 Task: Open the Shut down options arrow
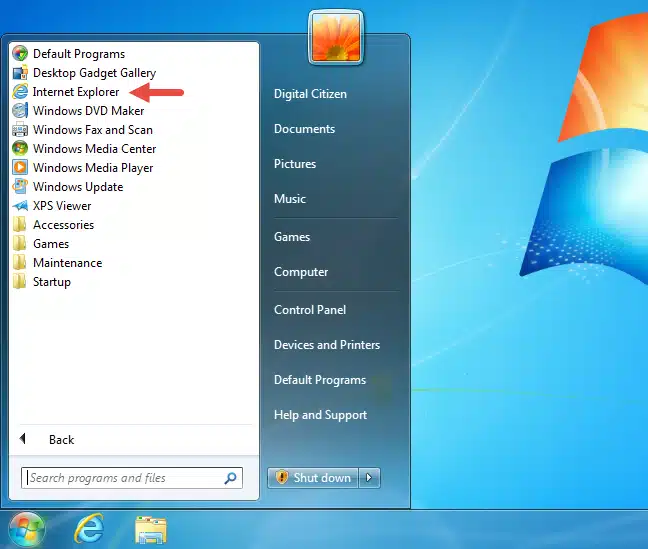pos(371,478)
